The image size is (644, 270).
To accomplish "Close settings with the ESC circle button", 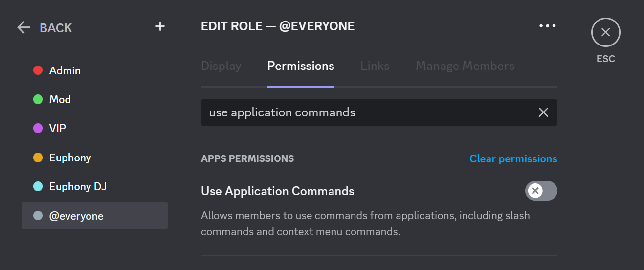I will point(605,33).
